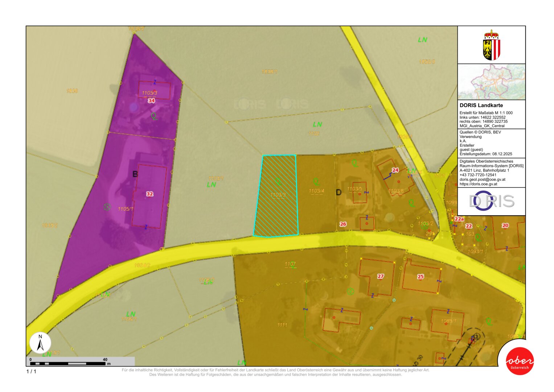Select house number 27 marker
Viewport: 554px width, 392px height.
(x=380, y=276)
